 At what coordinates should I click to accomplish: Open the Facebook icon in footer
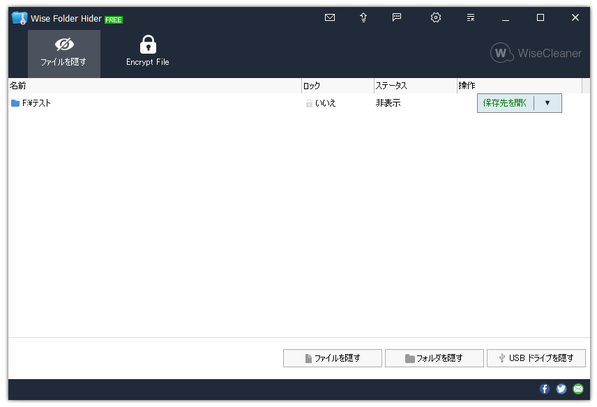tap(544, 389)
